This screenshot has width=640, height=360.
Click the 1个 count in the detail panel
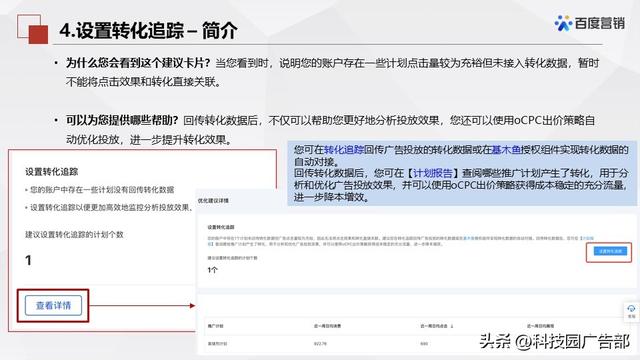(x=212, y=270)
